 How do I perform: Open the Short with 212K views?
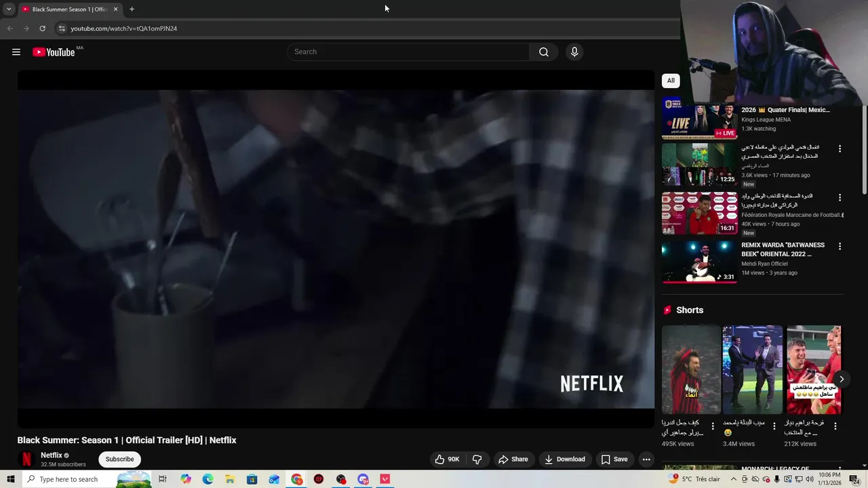click(x=814, y=369)
